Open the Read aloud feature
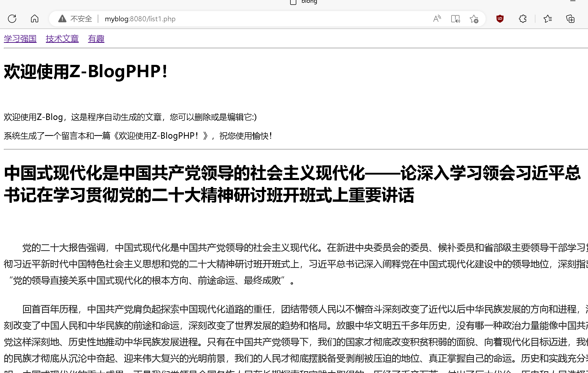The width and height of the screenshot is (588, 373). coord(437,19)
